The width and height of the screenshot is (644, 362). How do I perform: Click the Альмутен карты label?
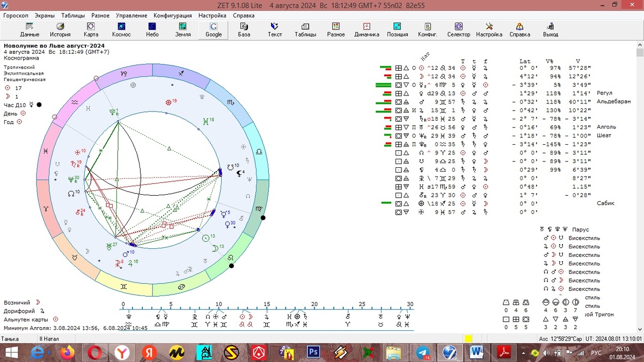(26, 320)
